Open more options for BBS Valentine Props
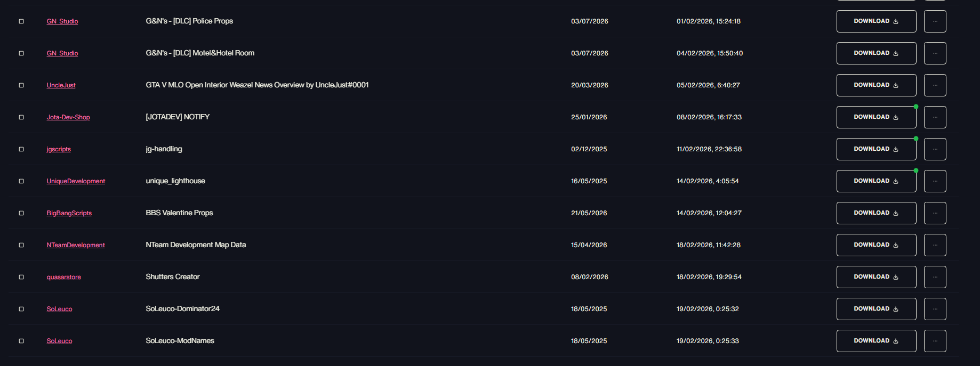Image resolution: width=980 pixels, height=366 pixels. coord(935,213)
